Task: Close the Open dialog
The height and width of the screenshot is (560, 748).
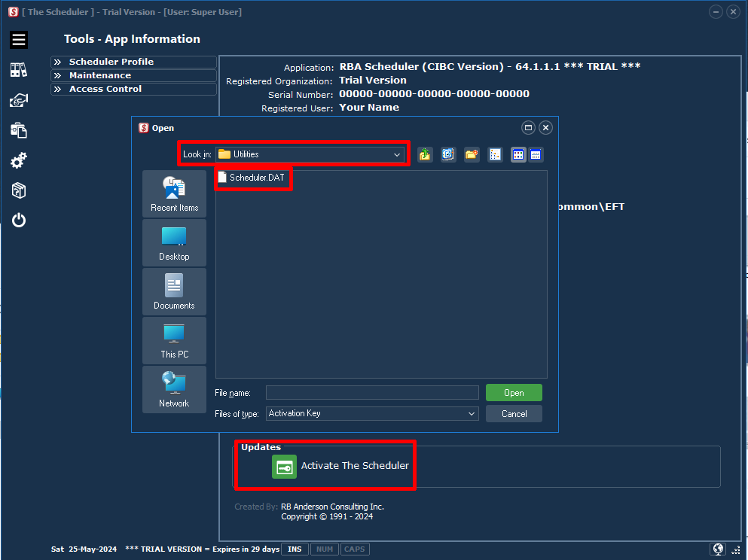Action: tap(545, 128)
